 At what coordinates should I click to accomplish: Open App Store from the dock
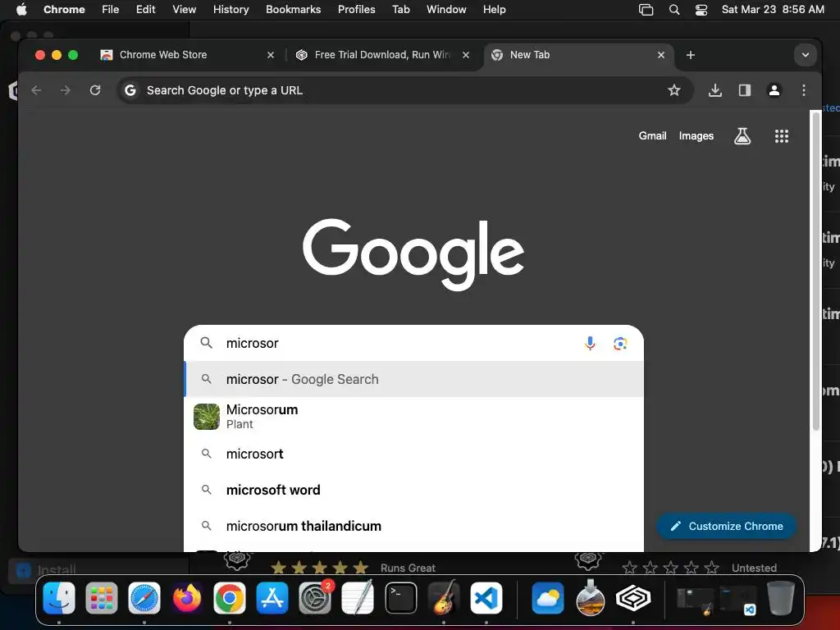pyautogui.click(x=272, y=598)
